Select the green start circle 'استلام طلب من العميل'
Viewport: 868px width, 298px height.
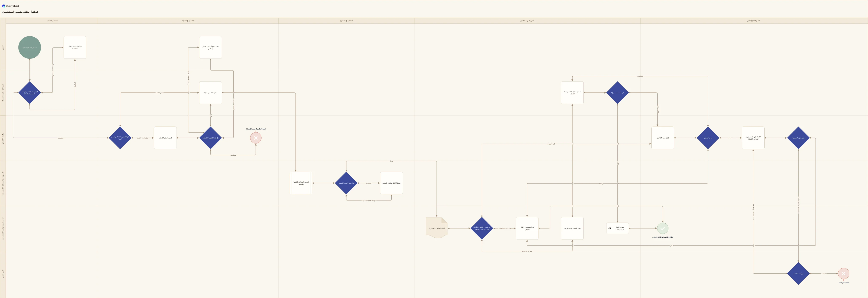30,47
